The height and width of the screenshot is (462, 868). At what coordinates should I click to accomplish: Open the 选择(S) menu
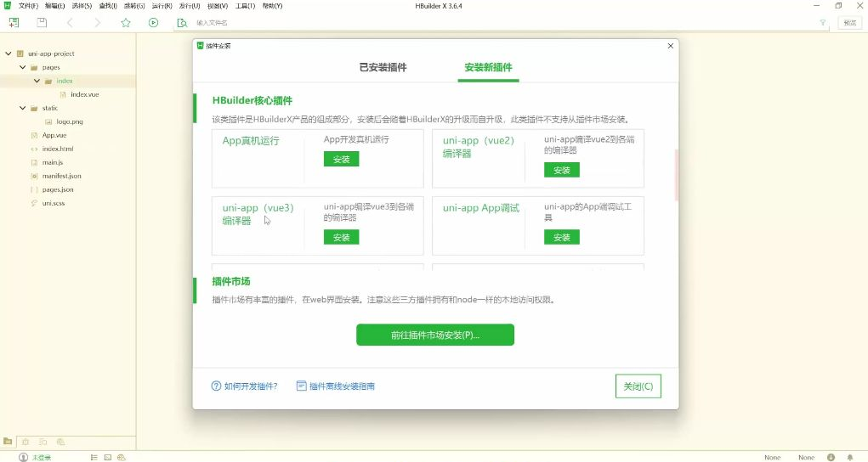[82, 6]
